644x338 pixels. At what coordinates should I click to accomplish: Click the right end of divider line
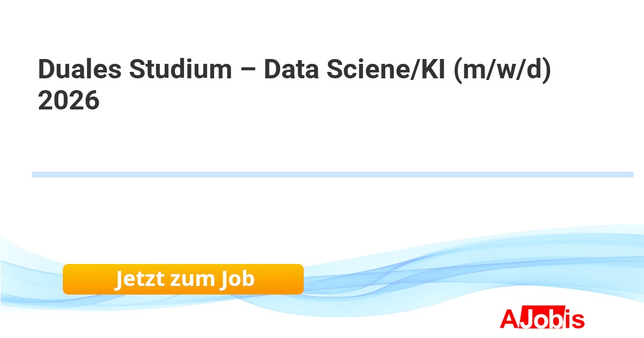pyautogui.click(x=631, y=174)
